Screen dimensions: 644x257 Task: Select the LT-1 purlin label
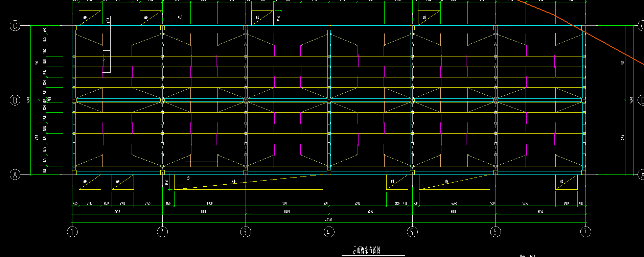tap(108, 20)
